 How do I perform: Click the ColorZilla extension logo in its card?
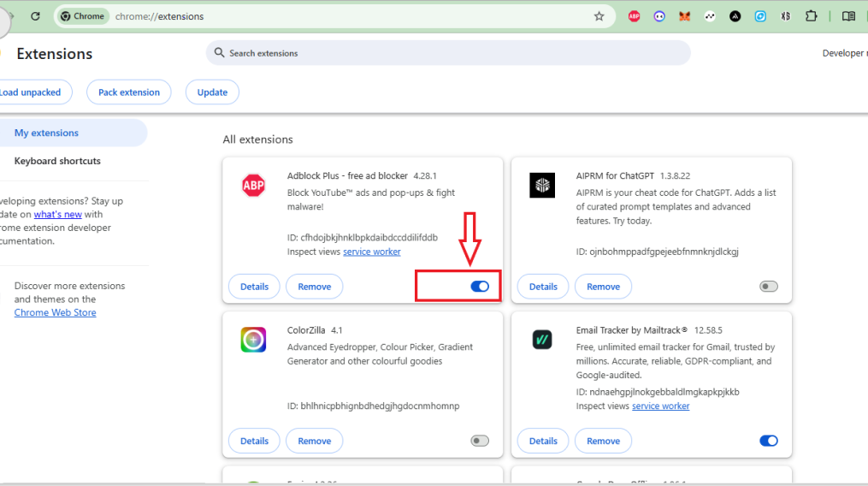pyautogui.click(x=253, y=340)
